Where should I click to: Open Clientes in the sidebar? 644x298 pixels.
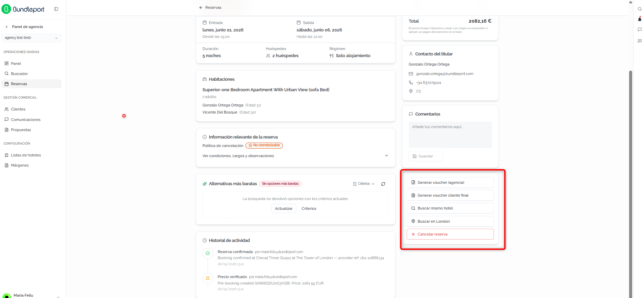31,109
